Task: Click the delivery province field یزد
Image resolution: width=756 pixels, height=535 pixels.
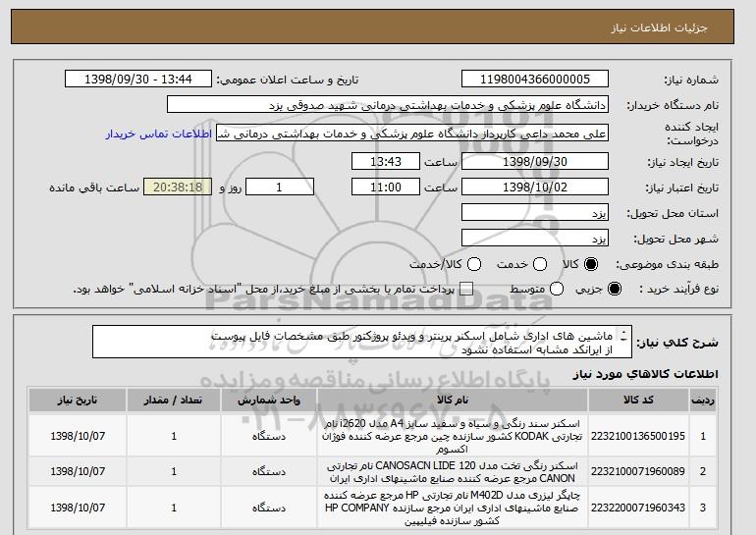Action: tap(535, 213)
